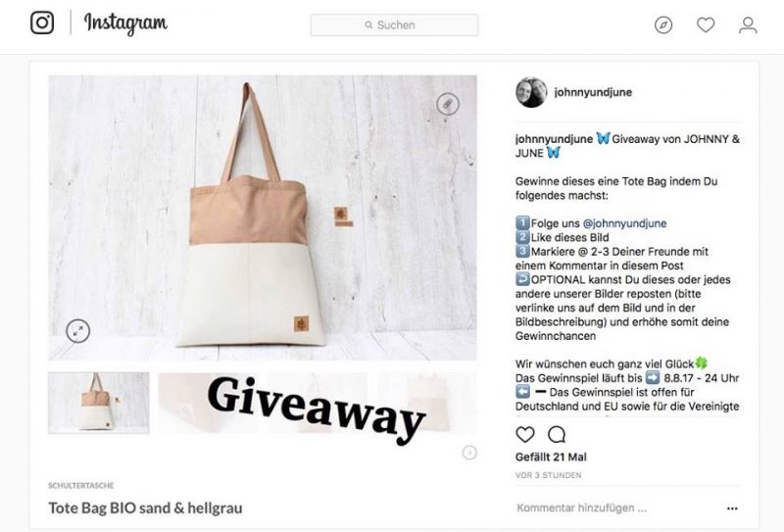The image size is (784, 532).
Task: Click the Instagram camera logo icon
Action: [42, 23]
